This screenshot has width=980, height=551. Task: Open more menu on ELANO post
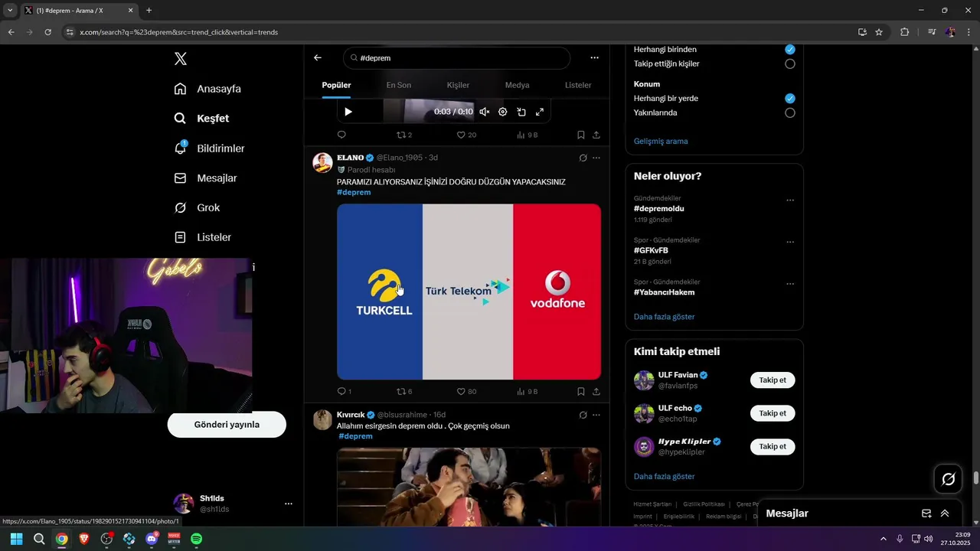coord(596,158)
